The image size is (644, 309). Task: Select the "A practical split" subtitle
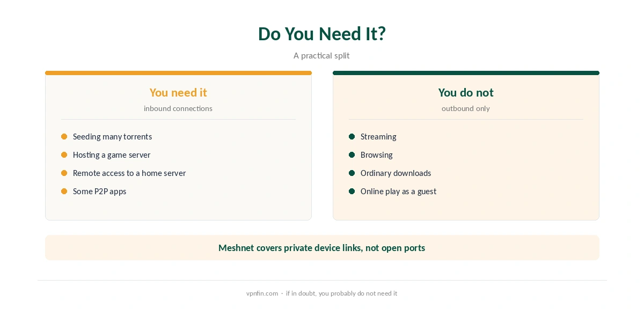321,56
